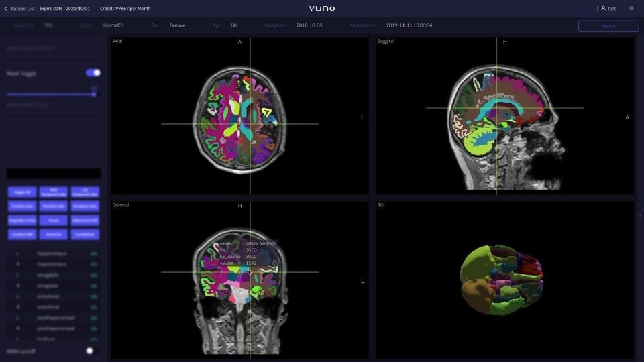The image size is (644, 362).
Task: Turn off the Mask Toggle switch
Action: [93, 73]
